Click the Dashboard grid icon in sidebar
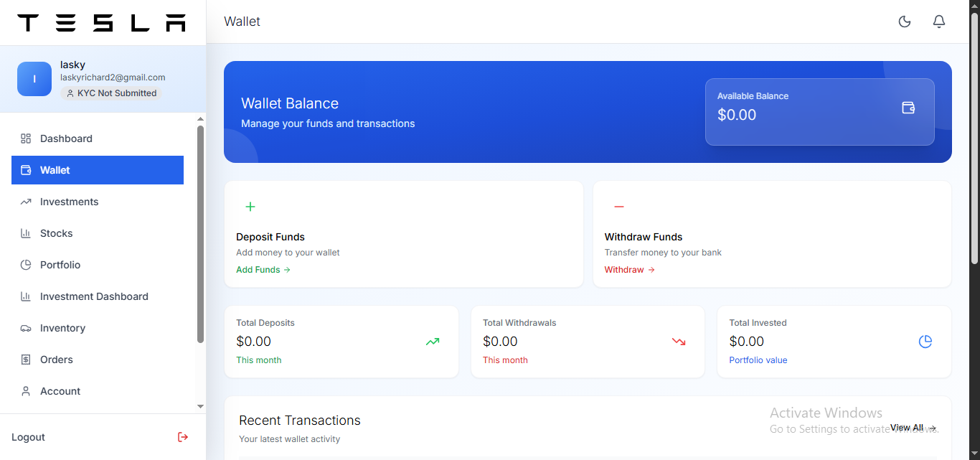Viewport: 980px width, 460px height. 26,139
